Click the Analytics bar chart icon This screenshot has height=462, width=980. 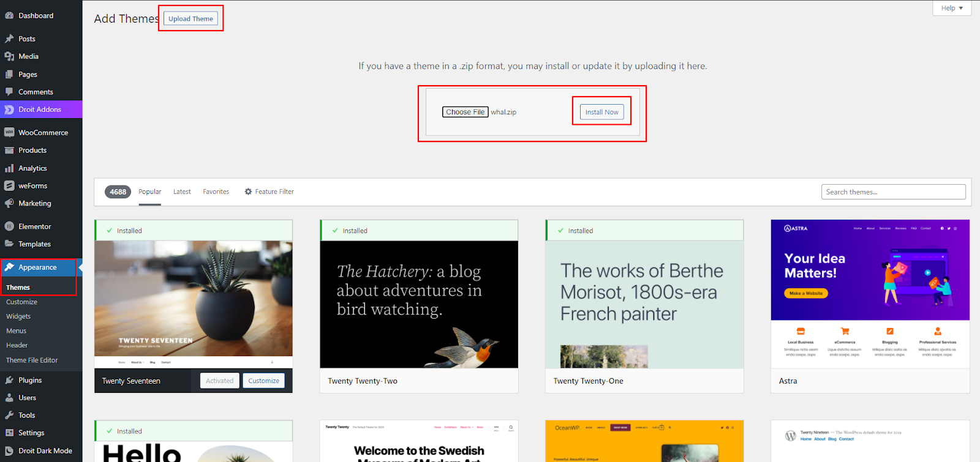coord(9,168)
